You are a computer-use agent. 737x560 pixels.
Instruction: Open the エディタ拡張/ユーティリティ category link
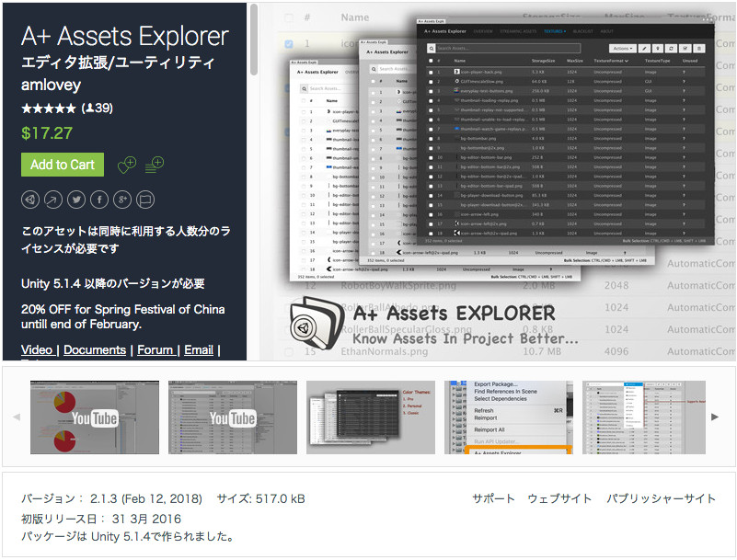[x=118, y=63]
